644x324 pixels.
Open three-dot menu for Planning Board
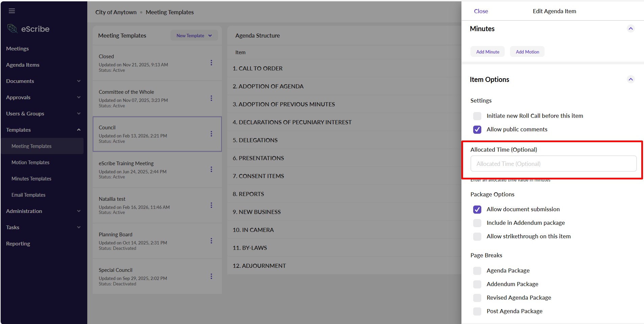pos(211,241)
